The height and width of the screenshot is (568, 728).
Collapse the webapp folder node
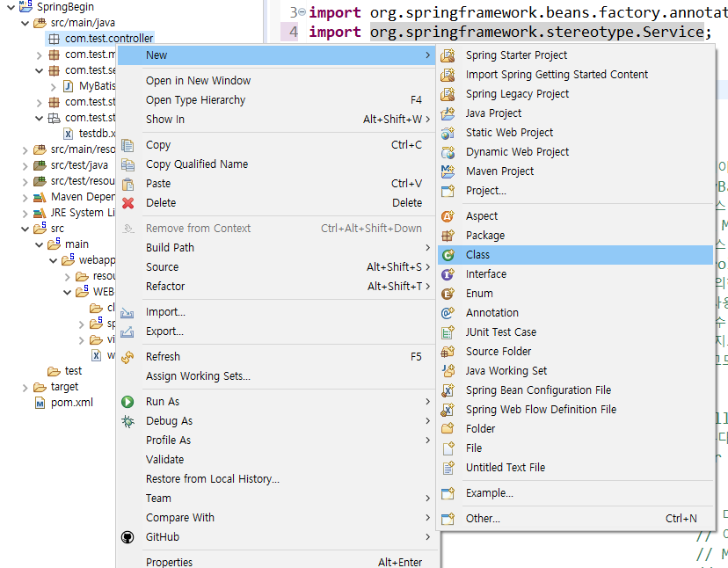(x=54, y=260)
